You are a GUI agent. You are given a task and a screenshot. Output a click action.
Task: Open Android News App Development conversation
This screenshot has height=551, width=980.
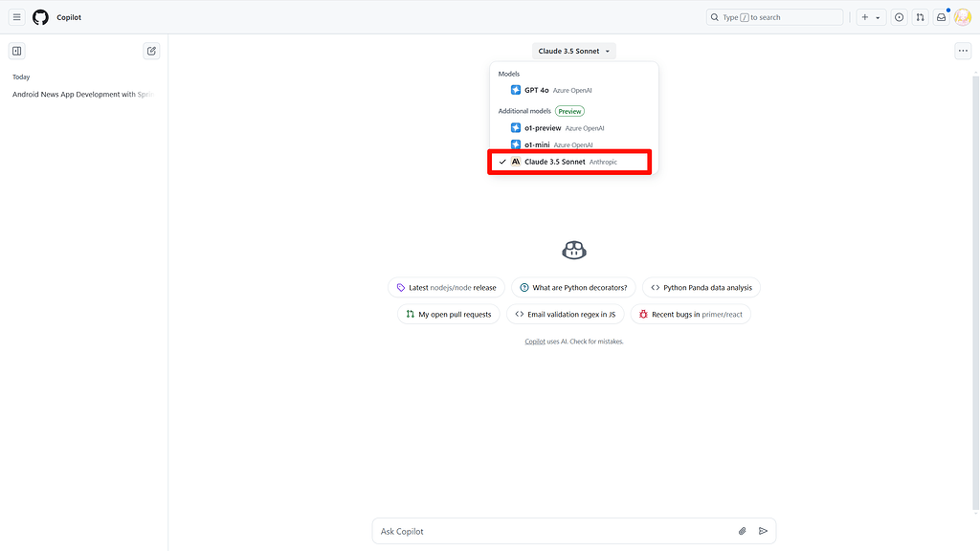coord(83,95)
